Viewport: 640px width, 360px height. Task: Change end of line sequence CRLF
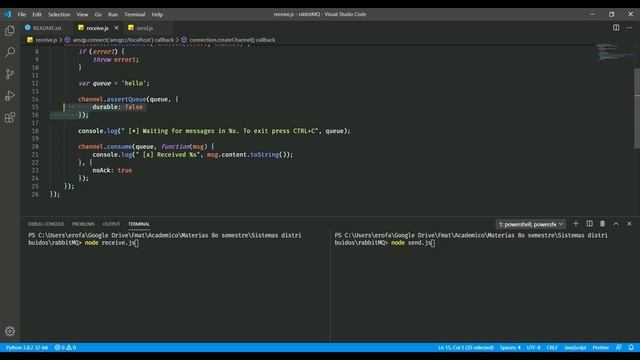552,347
